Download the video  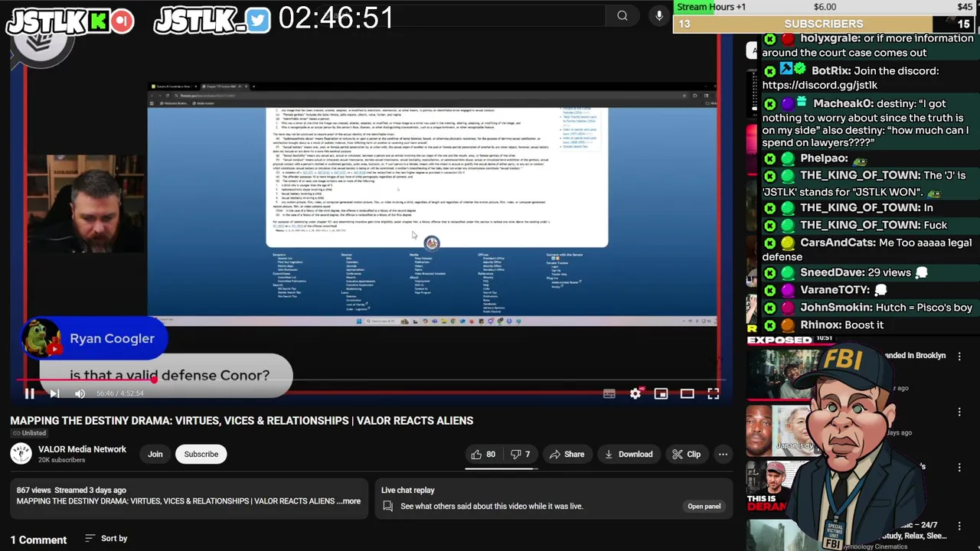pyautogui.click(x=628, y=454)
